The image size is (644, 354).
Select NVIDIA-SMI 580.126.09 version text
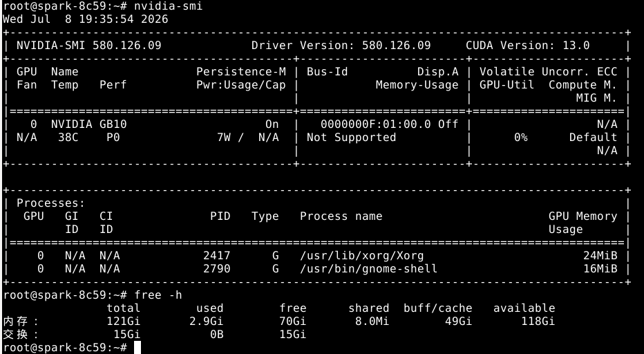point(88,45)
